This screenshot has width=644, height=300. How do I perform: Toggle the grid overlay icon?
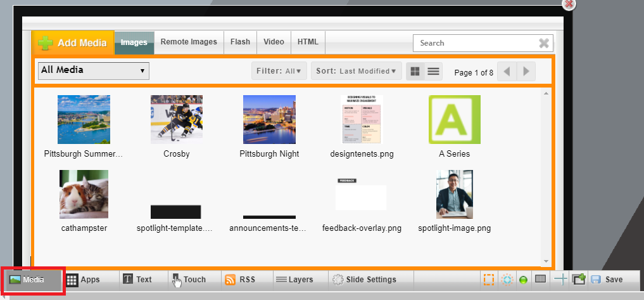point(541,278)
